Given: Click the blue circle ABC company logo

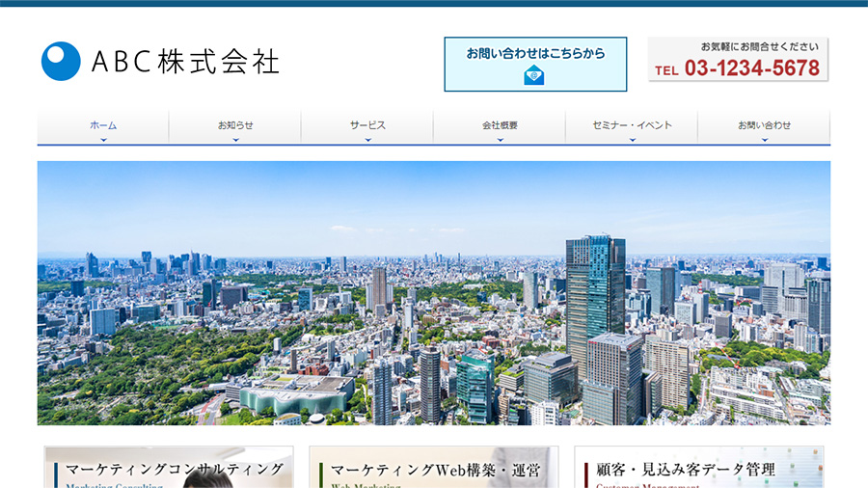Looking at the screenshot, I should pos(61,61).
